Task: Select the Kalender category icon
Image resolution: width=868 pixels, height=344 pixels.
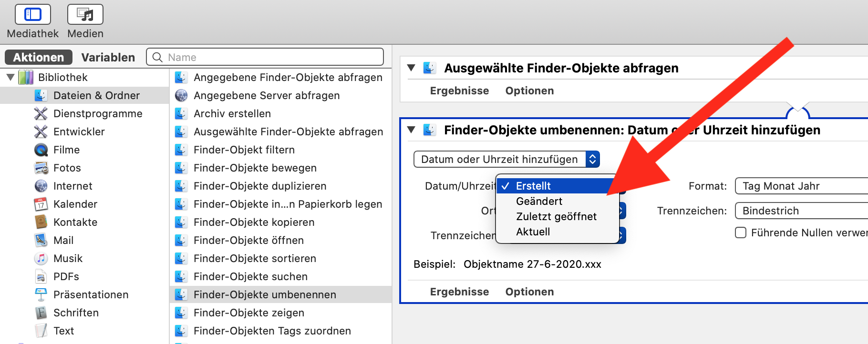Action: coord(41,204)
